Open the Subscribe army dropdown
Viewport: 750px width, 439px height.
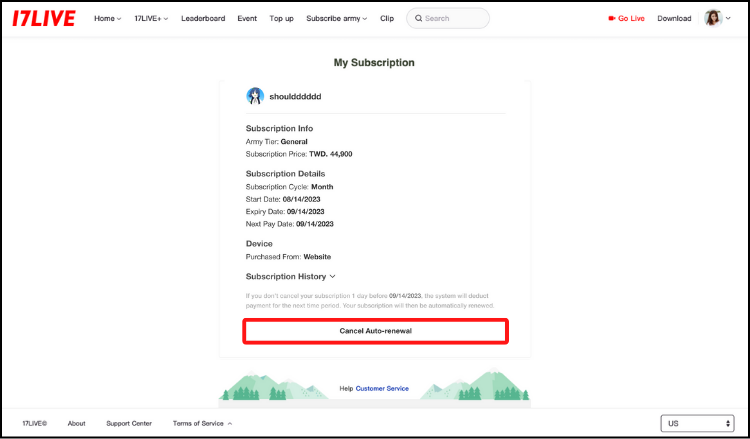tap(336, 18)
